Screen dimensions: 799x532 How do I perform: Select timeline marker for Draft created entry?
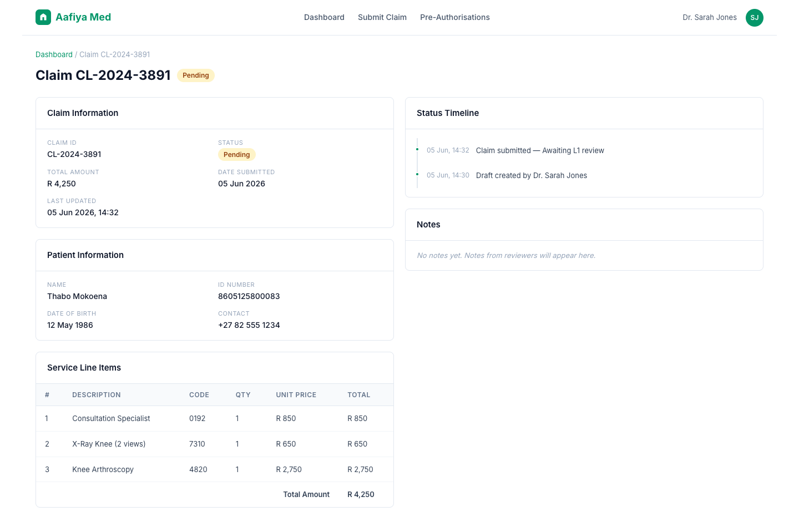(x=417, y=174)
